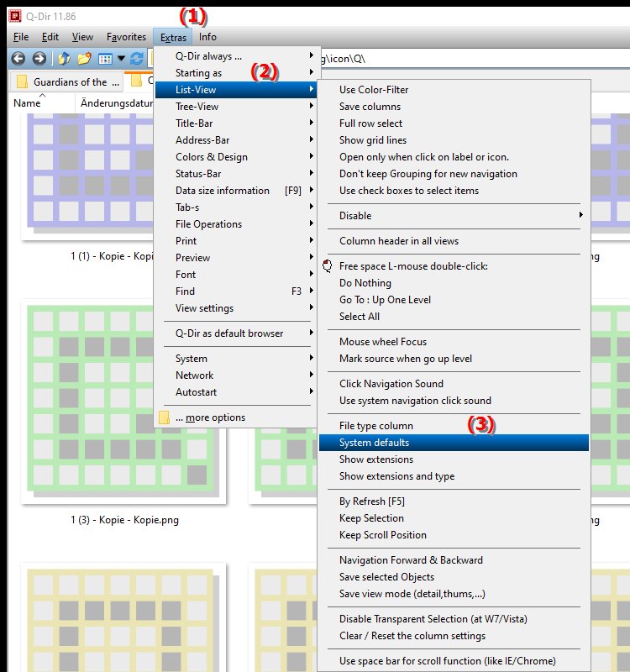630x672 pixels.
Task: Open Q-Dir as default browser submenu
Action: (235, 333)
